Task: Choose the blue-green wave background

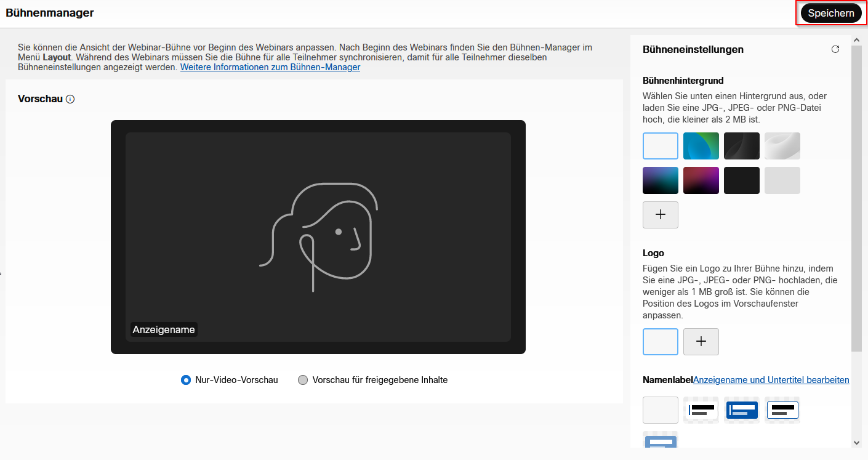Action: [x=701, y=146]
